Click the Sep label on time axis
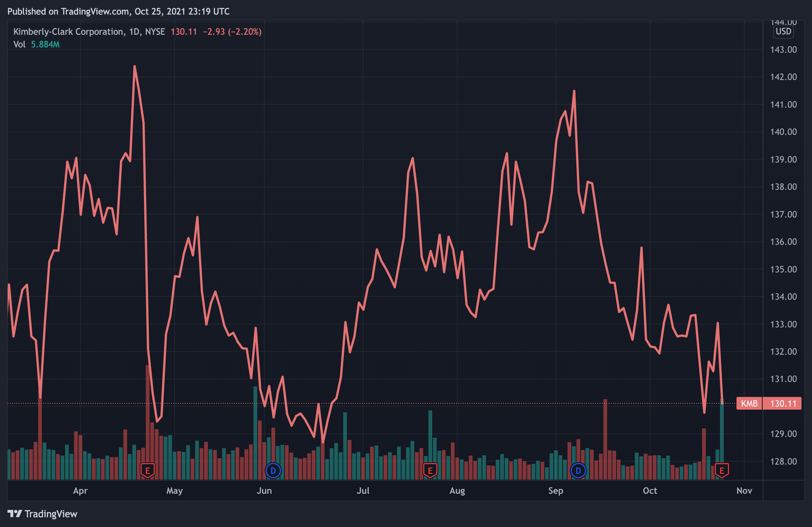 tap(556, 491)
